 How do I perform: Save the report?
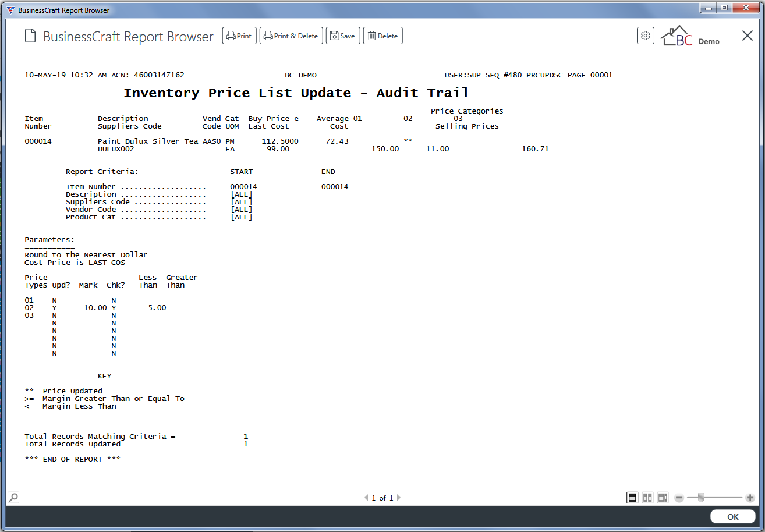tap(343, 36)
